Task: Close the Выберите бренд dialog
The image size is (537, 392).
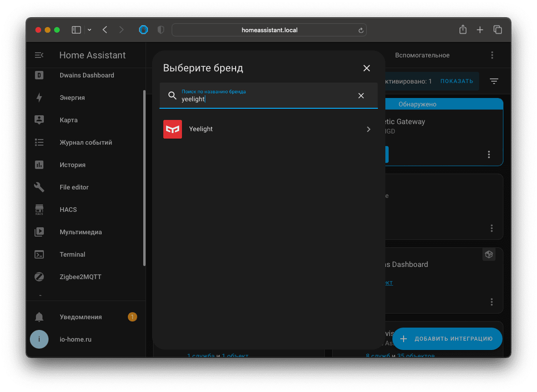Action: [366, 68]
